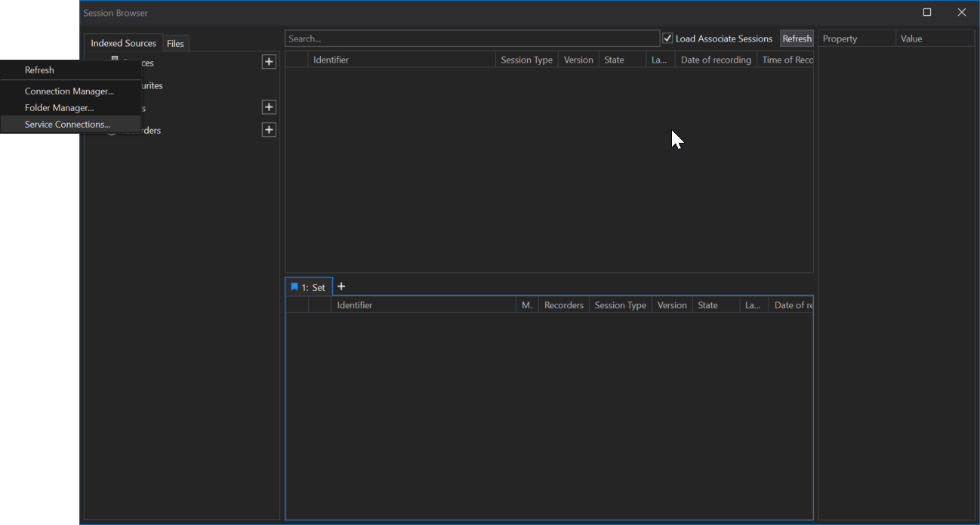Image resolution: width=980 pixels, height=525 pixels.
Task: Click the Property column header on the right
Action: click(840, 38)
